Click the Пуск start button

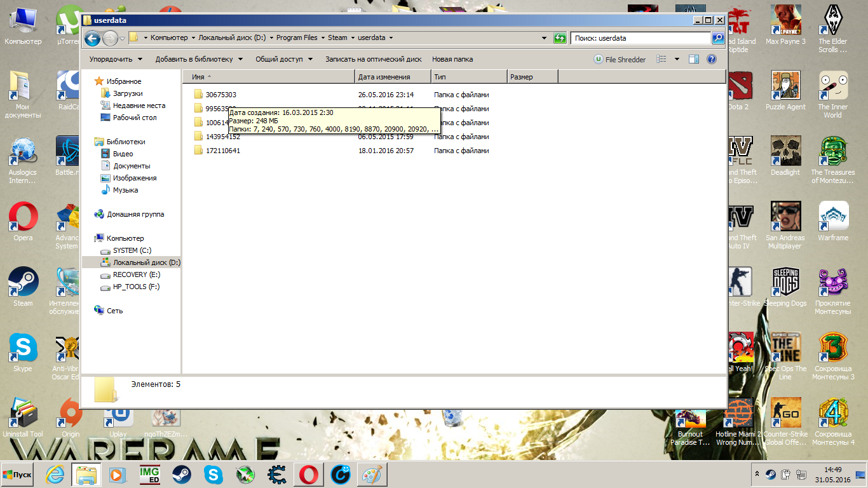(17, 475)
